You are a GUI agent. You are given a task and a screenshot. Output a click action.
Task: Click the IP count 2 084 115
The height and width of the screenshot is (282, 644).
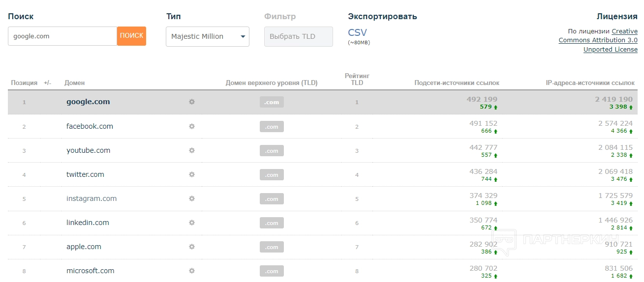point(615,147)
